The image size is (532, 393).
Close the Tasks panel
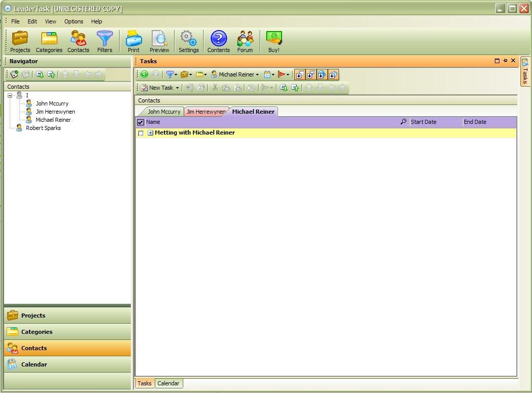(513, 61)
